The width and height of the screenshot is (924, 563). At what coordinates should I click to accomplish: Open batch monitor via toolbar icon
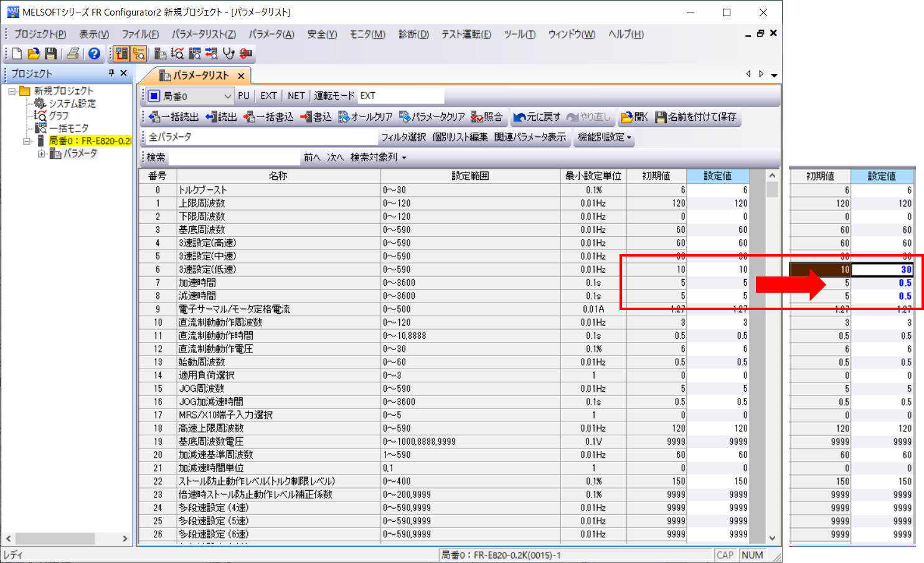[x=195, y=54]
